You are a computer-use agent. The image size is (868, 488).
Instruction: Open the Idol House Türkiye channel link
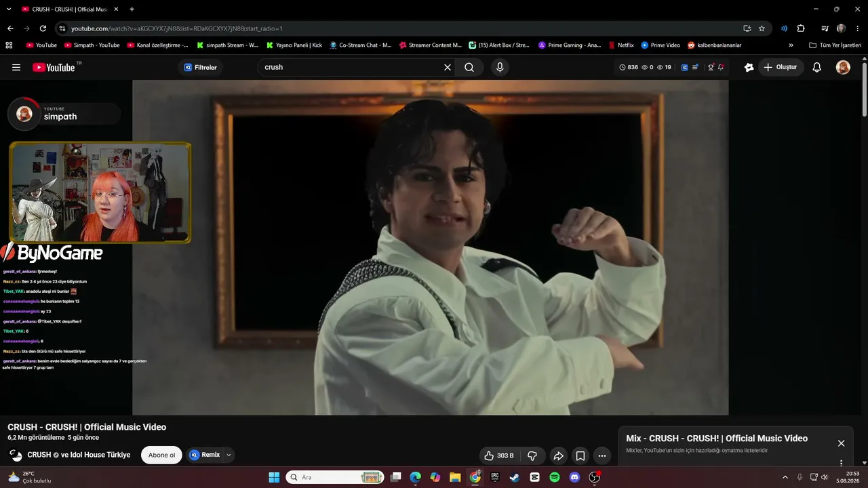(x=100, y=455)
